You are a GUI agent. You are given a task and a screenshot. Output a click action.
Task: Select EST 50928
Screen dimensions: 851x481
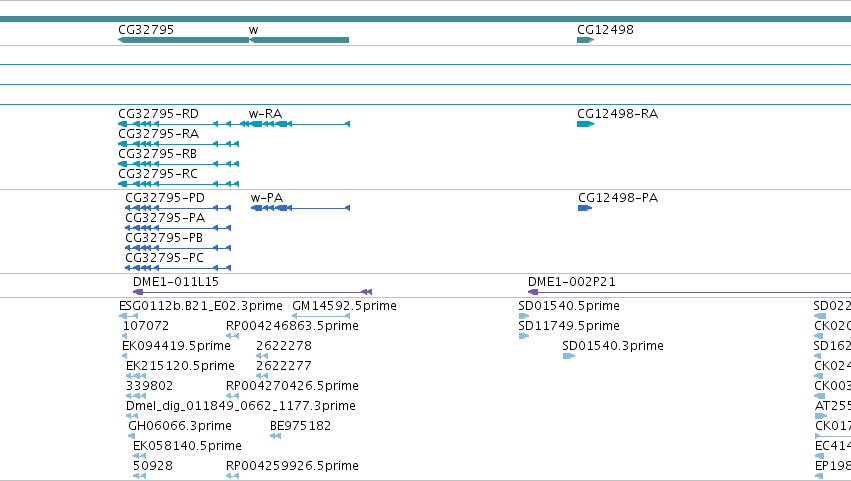click(x=153, y=467)
